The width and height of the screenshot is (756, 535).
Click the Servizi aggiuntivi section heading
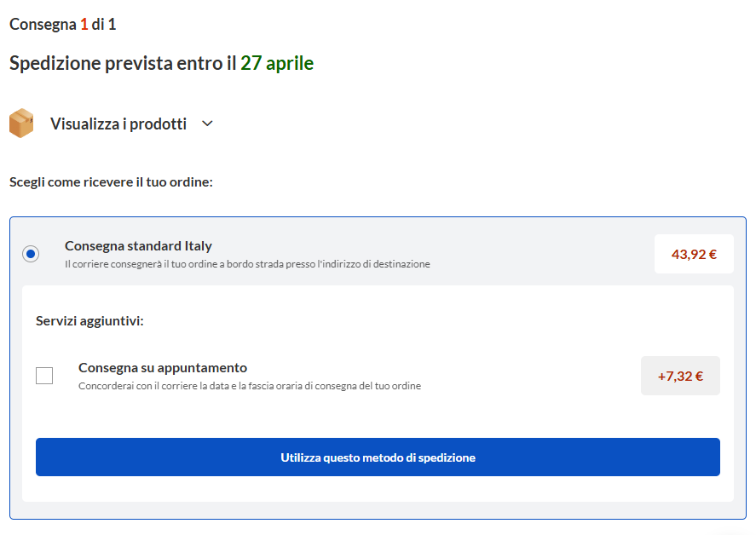coord(89,321)
